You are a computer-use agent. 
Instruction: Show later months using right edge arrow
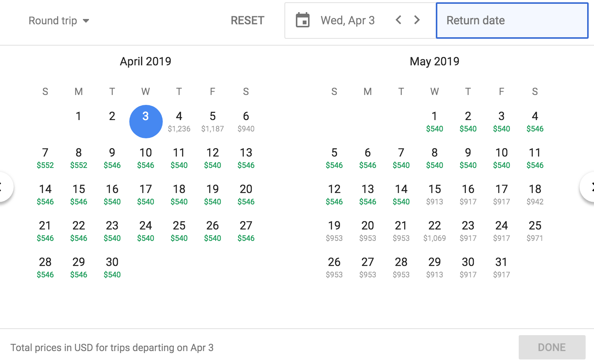[589, 187]
